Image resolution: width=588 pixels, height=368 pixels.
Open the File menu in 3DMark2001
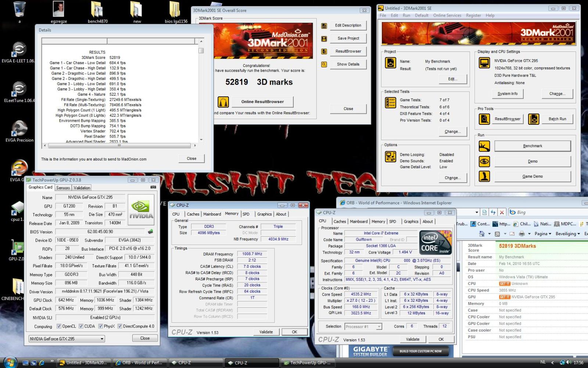coord(383,15)
